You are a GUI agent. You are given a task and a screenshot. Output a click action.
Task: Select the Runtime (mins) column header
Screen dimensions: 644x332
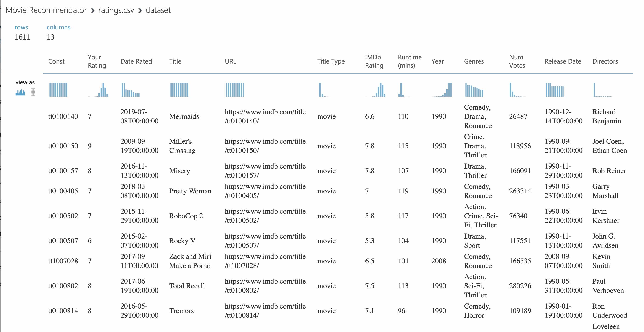coord(410,61)
